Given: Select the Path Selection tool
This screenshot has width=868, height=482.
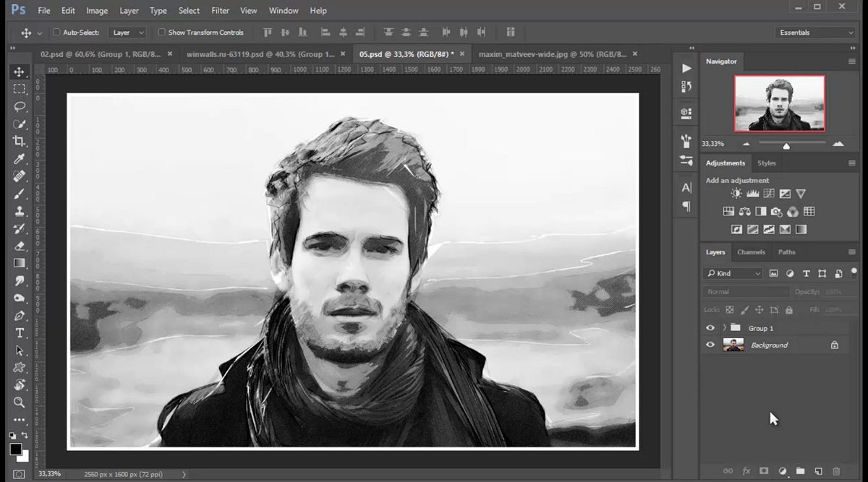Looking at the screenshot, I should pos(20,350).
